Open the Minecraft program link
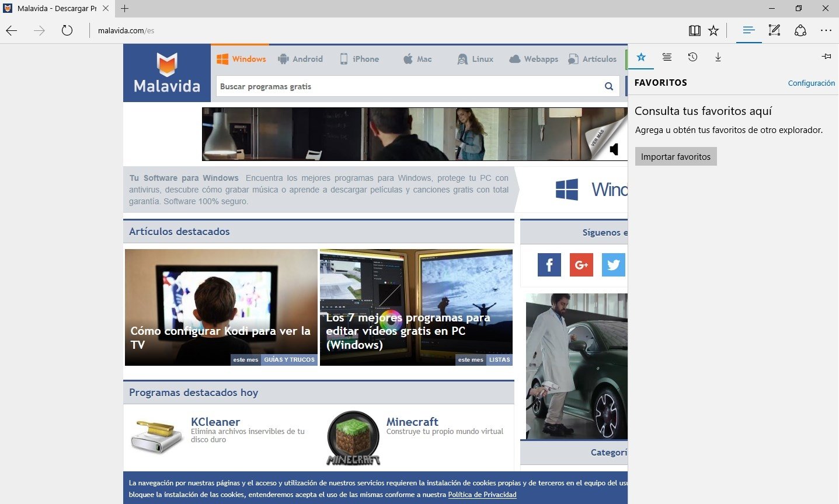Viewport: 839px width, 504px height. [412, 422]
